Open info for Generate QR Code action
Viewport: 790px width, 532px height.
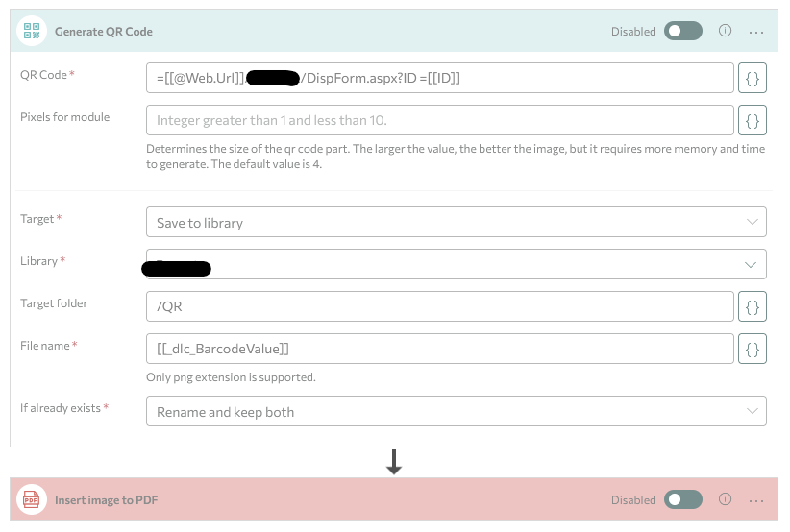[x=726, y=31]
